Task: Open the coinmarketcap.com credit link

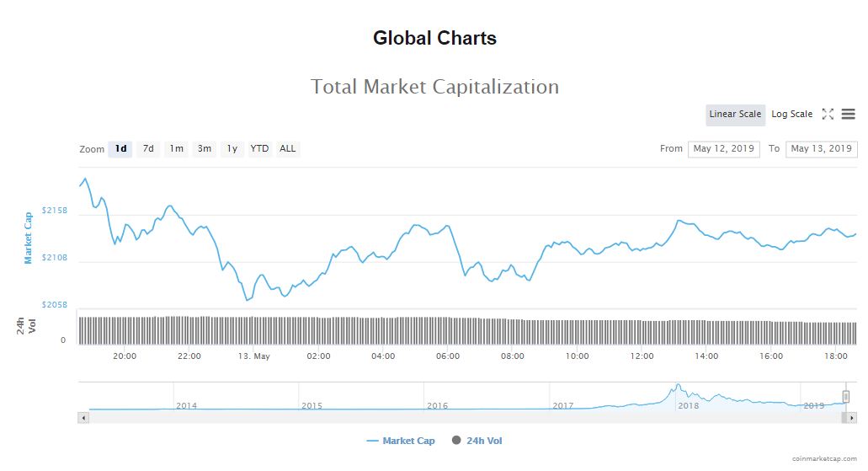Action: click(x=824, y=459)
